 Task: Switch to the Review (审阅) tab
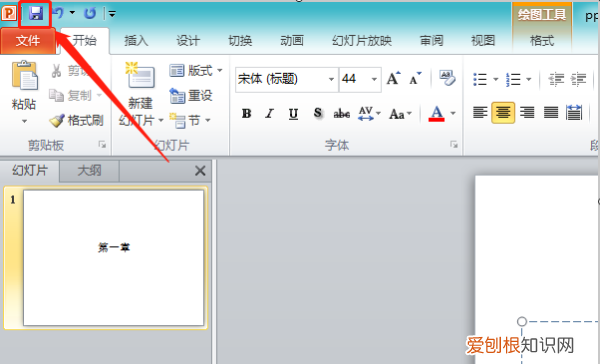(431, 41)
